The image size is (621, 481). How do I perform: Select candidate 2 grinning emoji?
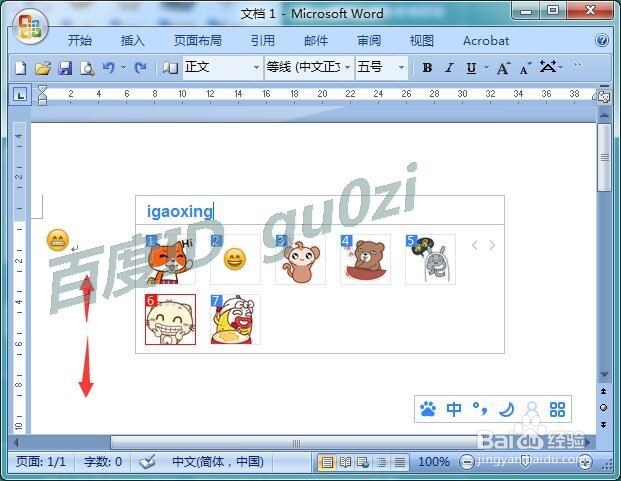[235, 259]
